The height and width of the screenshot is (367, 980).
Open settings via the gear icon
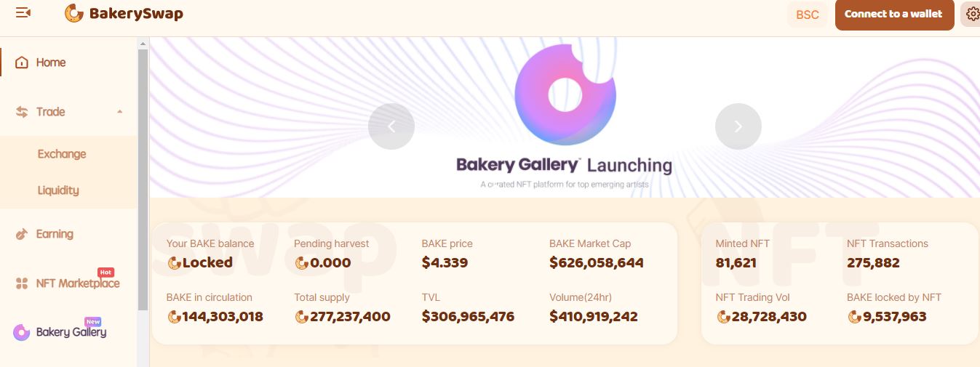[x=972, y=14]
